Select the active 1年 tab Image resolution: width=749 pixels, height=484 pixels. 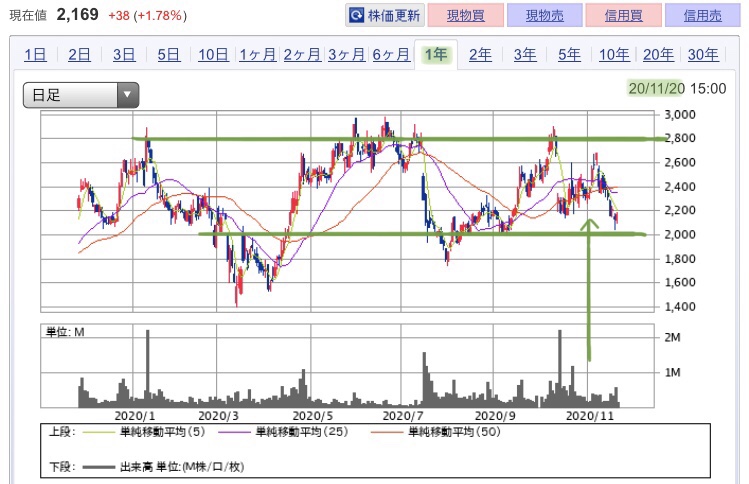coord(436,54)
